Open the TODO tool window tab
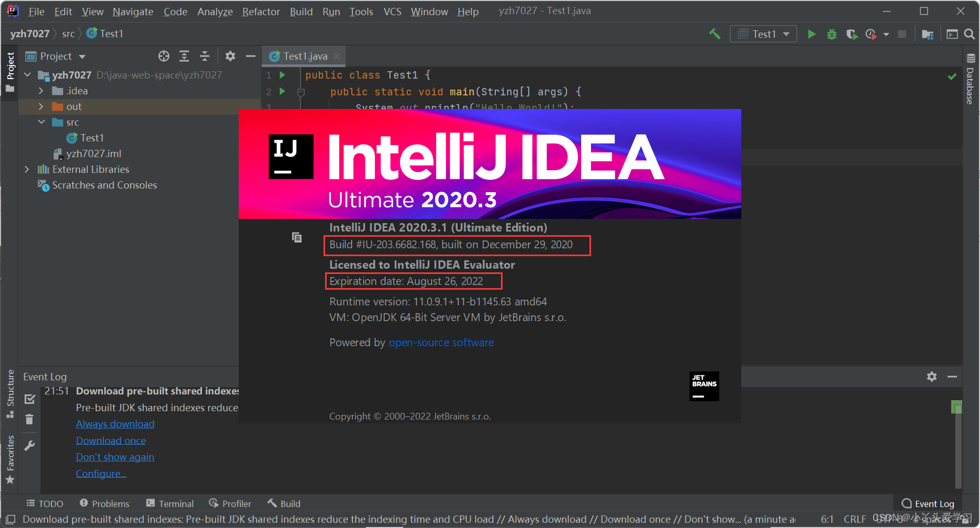The width and height of the screenshot is (980, 528). click(44, 503)
